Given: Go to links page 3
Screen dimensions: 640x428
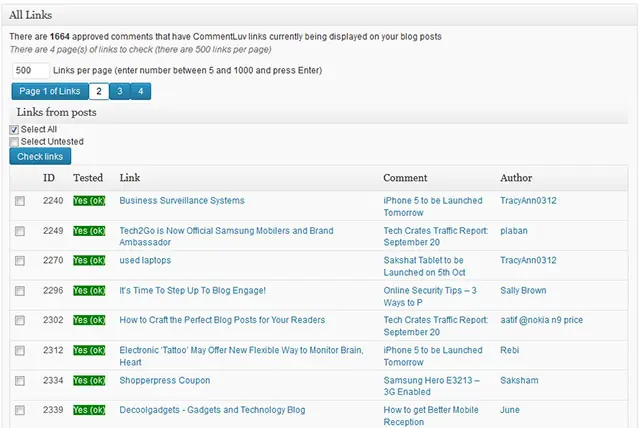Looking at the screenshot, I should tap(120, 91).
